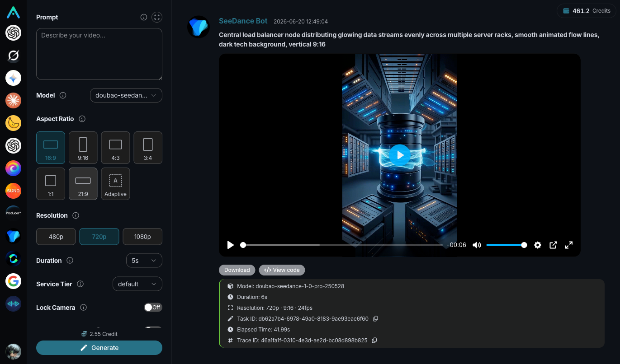
Task: Expand prompt box with fullscreen icon
Action: [156, 17]
